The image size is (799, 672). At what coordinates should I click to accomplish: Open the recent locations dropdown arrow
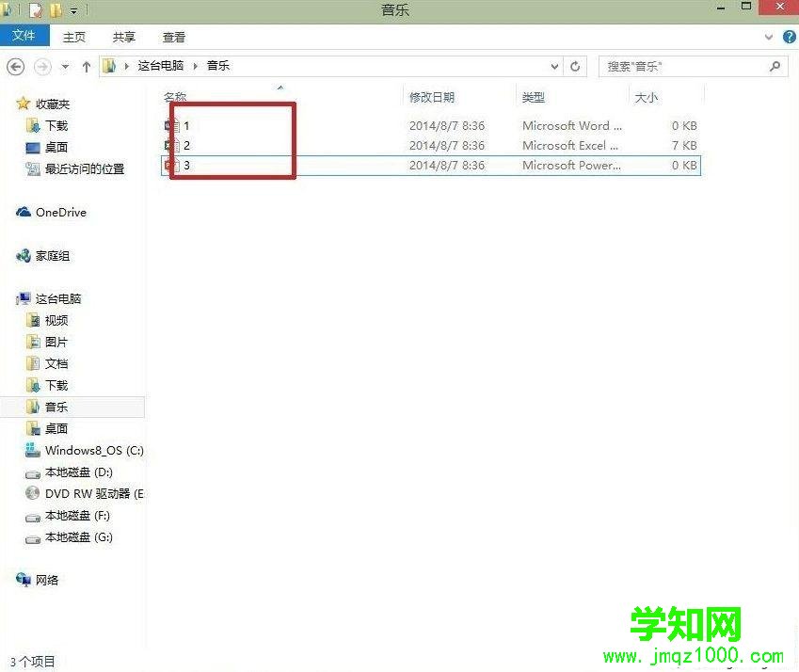(65, 66)
